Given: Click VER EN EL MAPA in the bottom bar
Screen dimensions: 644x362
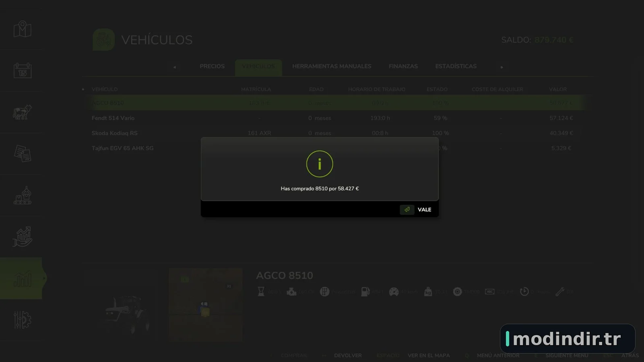Looking at the screenshot, I should click(429, 356).
